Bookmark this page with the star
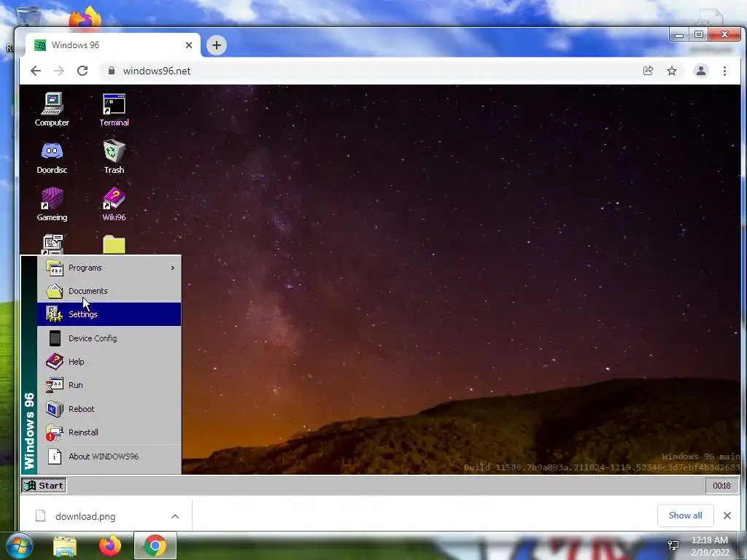This screenshot has height=560, width=747. (x=672, y=71)
